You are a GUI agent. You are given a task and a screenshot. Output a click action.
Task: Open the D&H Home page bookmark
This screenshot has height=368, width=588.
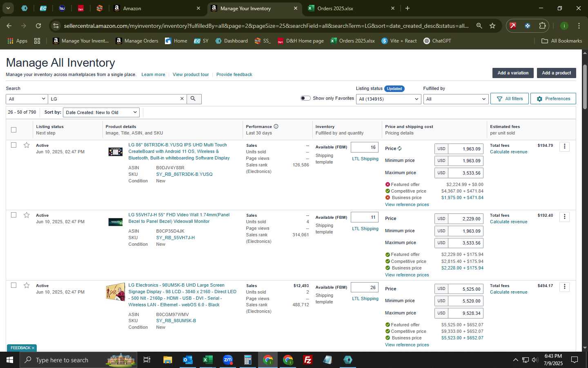[x=301, y=41]
